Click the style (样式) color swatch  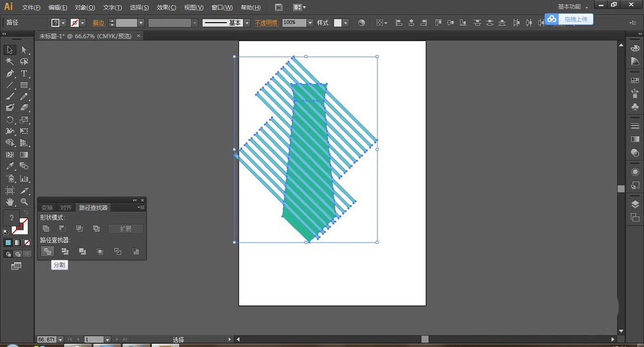[337, 23]
